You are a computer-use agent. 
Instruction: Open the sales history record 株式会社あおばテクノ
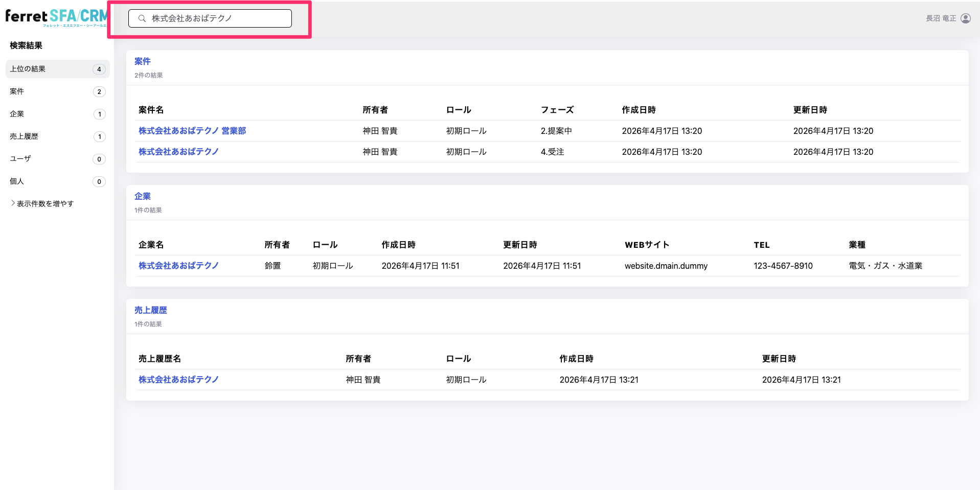pyautogui.click(x=178, y=380)
